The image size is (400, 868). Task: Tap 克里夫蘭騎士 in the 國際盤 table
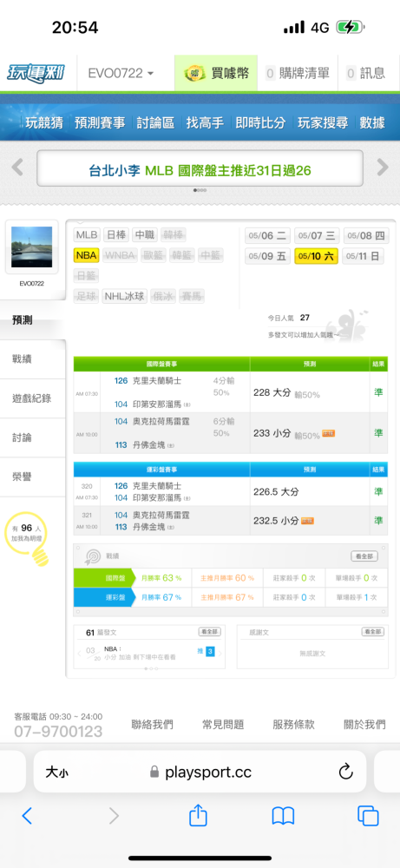(157, 381)
